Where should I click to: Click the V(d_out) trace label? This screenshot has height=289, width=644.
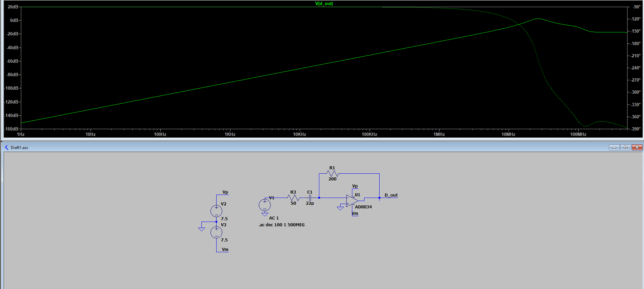point(324,4)
